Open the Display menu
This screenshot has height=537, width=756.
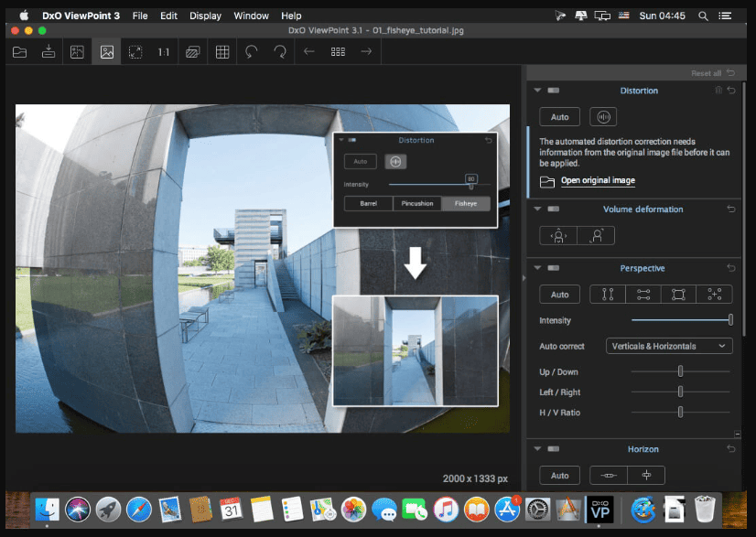point(205,16)
